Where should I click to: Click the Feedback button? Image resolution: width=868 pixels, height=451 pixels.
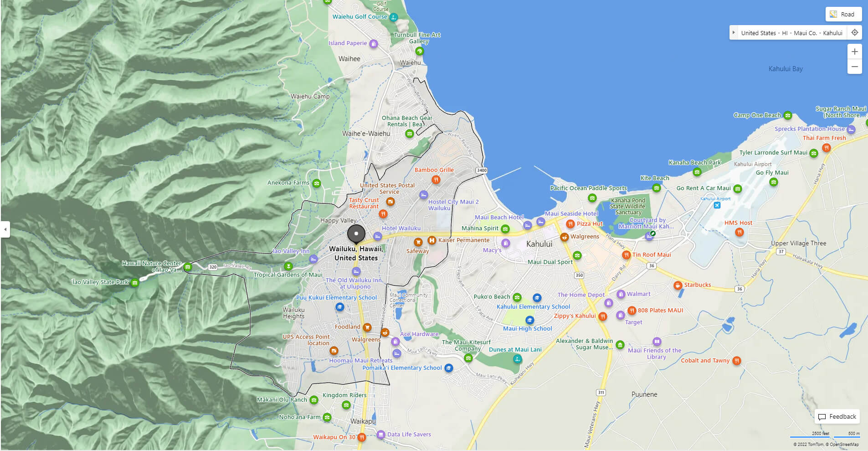[x=837, y=416]
